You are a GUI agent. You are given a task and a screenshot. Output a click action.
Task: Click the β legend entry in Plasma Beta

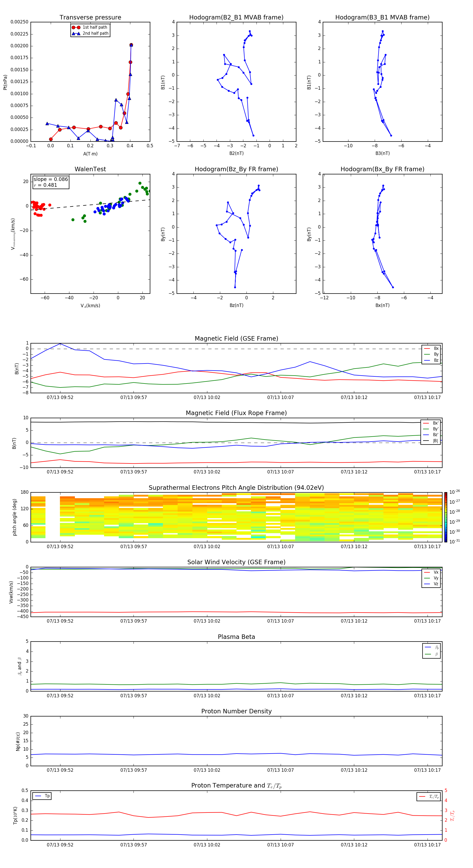click(431, 654)
